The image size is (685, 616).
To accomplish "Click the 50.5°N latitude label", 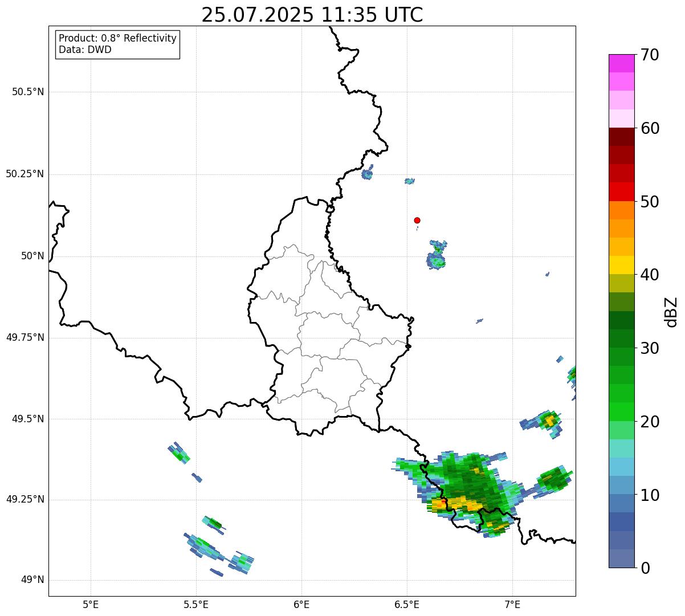I will [27, 92].
